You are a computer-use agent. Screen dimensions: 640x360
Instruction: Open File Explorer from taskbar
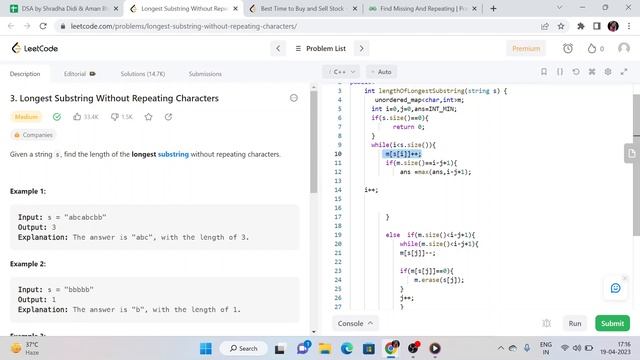coord(325,348)
